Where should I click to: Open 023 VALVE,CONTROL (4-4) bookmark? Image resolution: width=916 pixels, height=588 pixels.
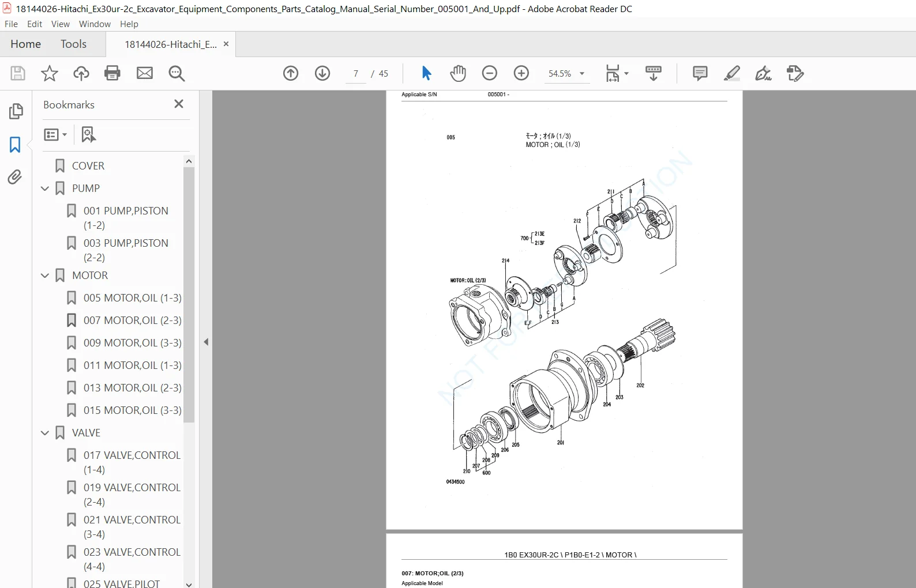point(132,559)
